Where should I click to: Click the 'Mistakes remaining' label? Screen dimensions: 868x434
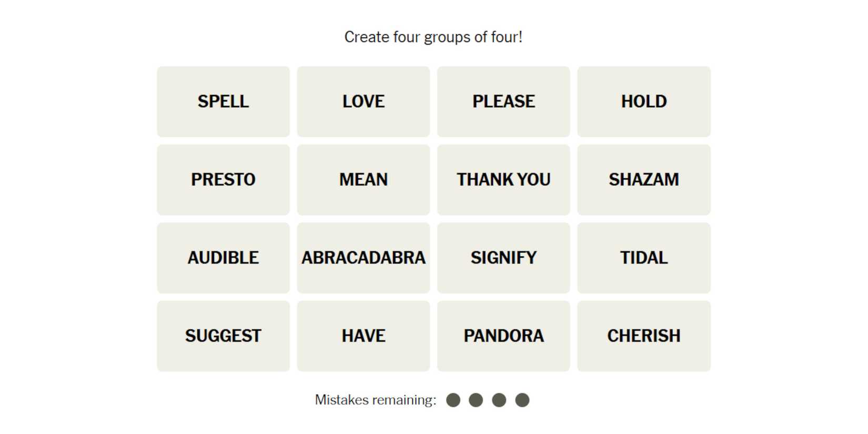tap(375, 400)
